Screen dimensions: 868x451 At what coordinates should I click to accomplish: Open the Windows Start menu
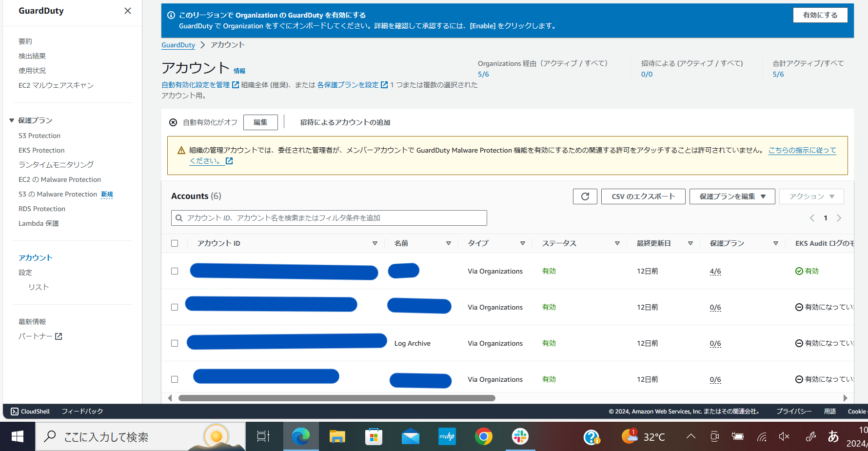[x=18, y=436]
